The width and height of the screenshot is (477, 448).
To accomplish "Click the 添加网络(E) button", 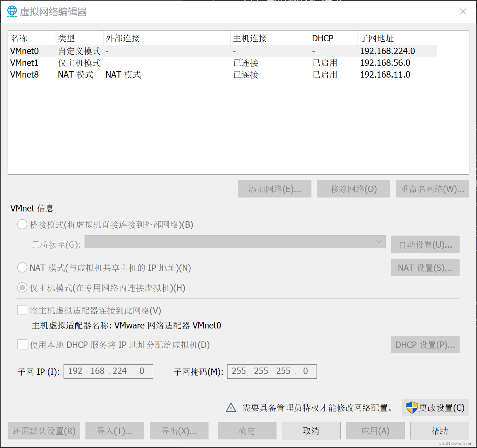I will point(275,189).
